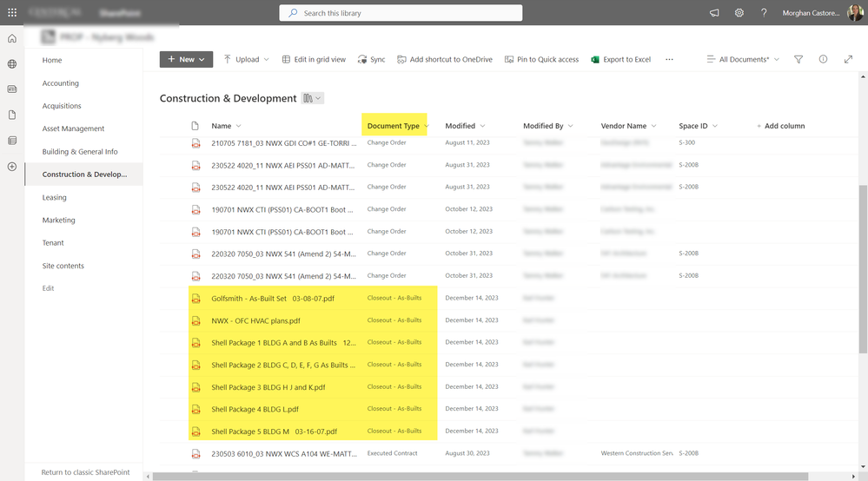Open Shell Package 3 BLDG H J and K.pdf
The height and width of the screenshot is (481, 868).
click(x=268, y=387)
